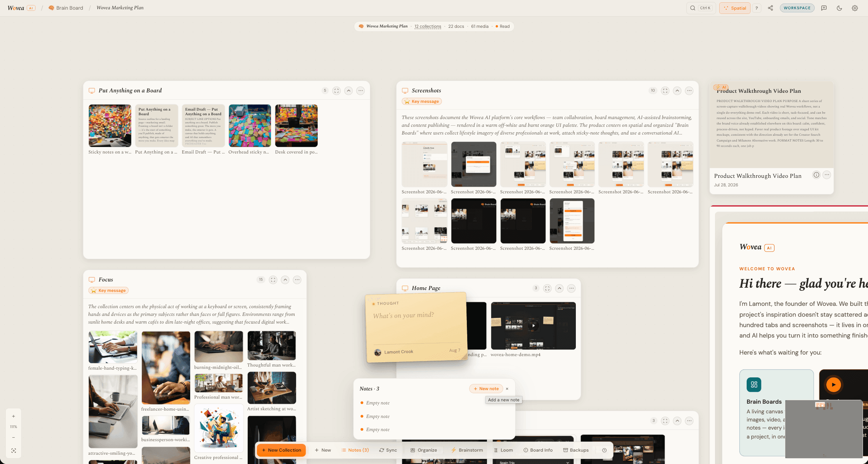Click the Read status in the board summary

[x=502, y=26]
